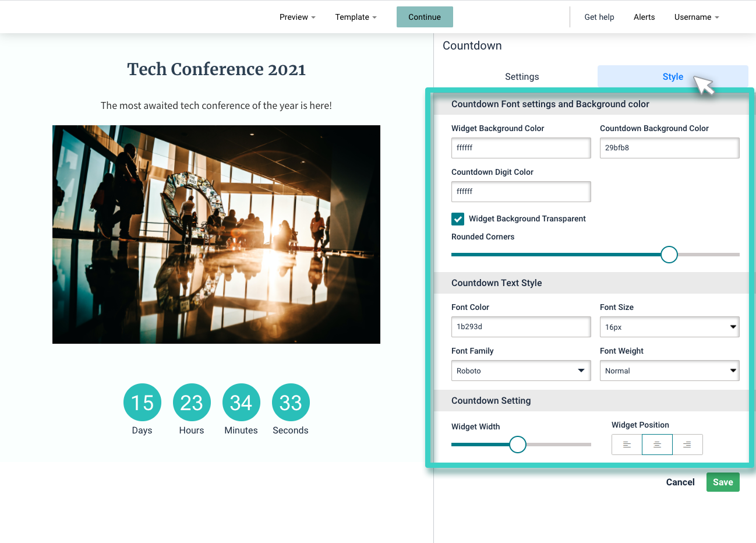Click the Continue button
This screenshot has height=543, width=756.
point(425,17)
